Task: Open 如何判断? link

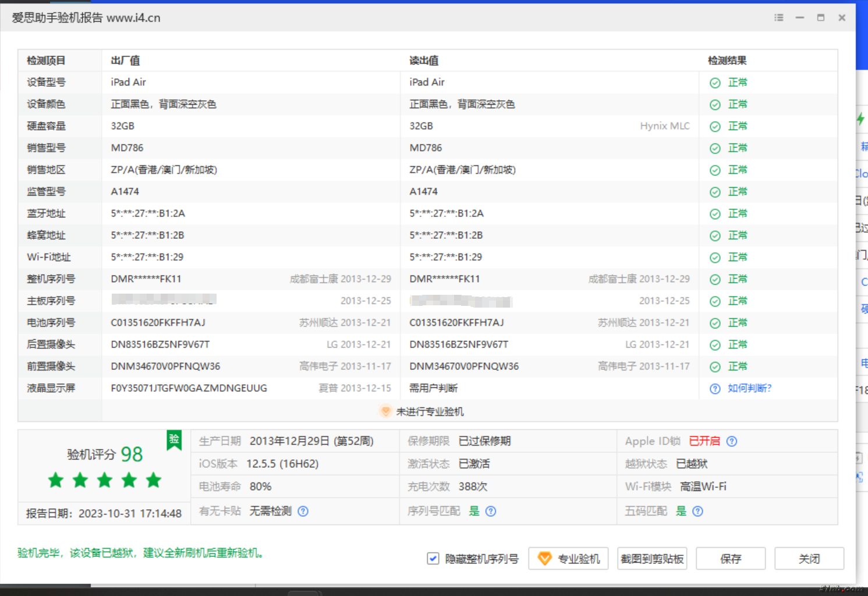Action: [749, 388]
